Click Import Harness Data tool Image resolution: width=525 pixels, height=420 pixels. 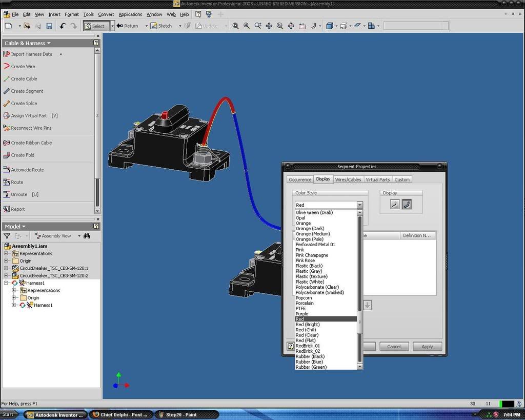pos(28,54)
